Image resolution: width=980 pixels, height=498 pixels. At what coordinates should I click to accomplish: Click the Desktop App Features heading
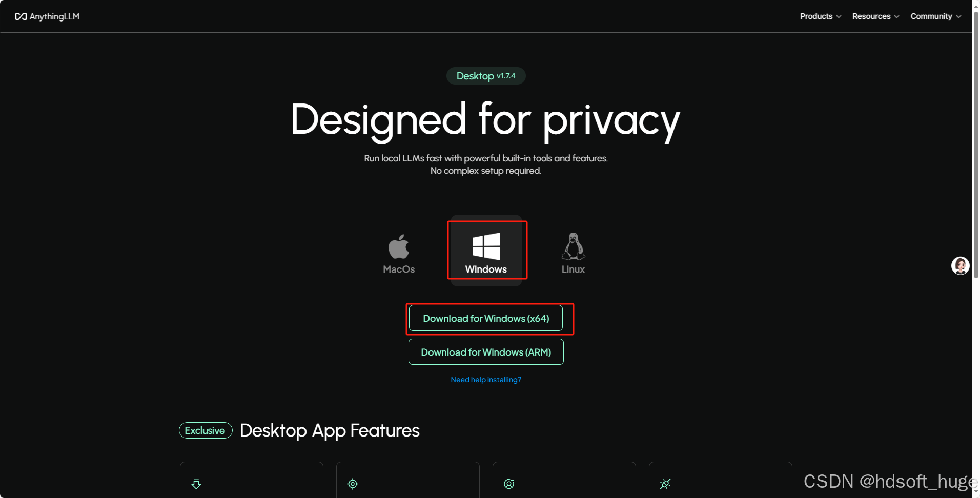(x=330, y=430)
